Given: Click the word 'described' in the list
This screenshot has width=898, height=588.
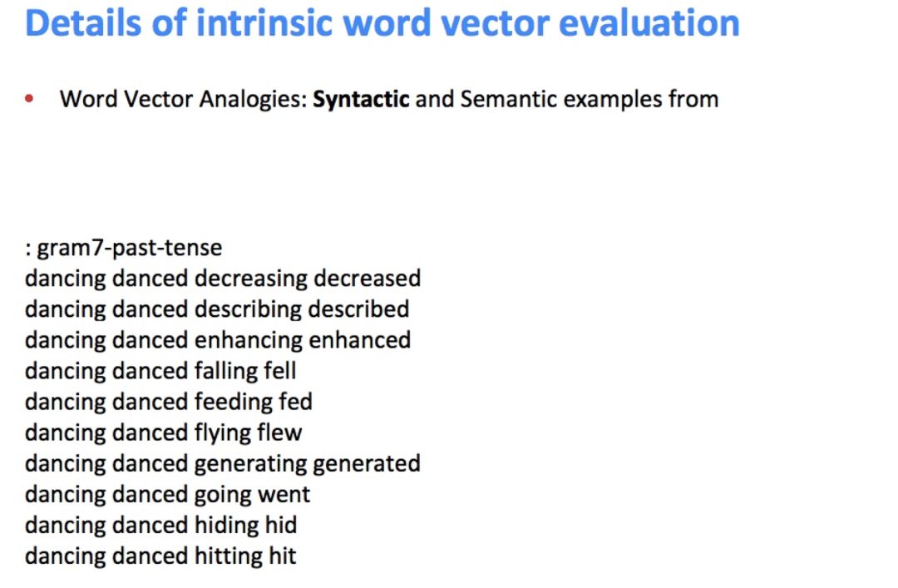Looking at the screenshot, I should (x=358, y=309).
